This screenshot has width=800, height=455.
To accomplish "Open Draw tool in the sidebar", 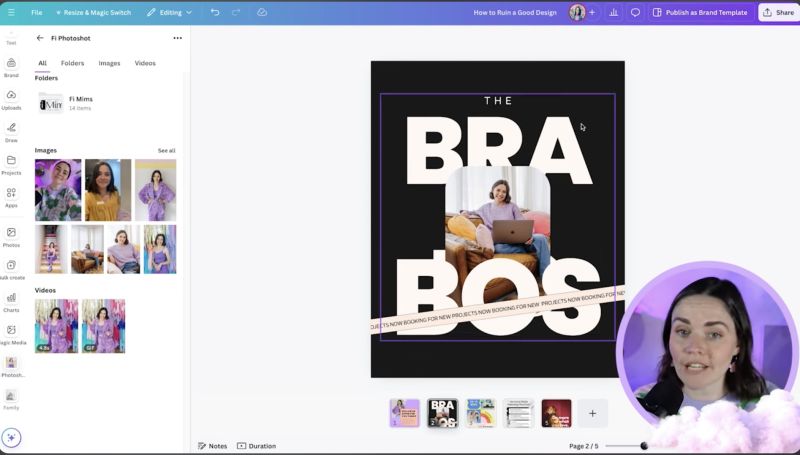I will point(11,132).
